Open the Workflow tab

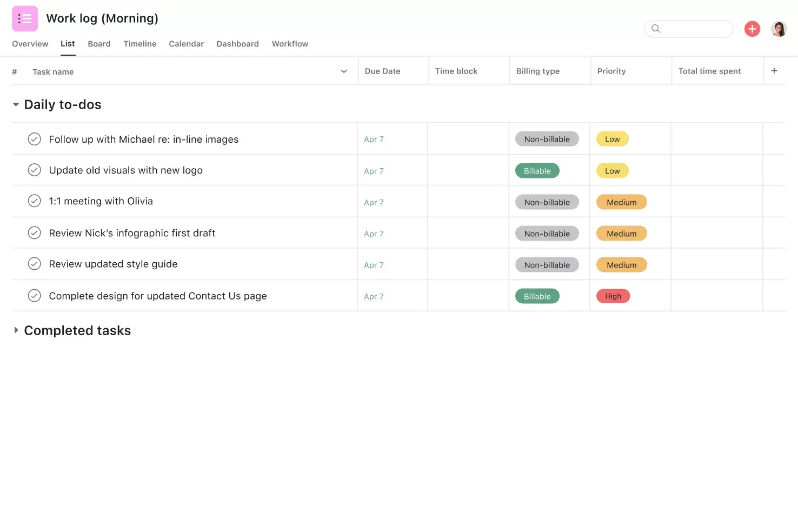(290, 44)
